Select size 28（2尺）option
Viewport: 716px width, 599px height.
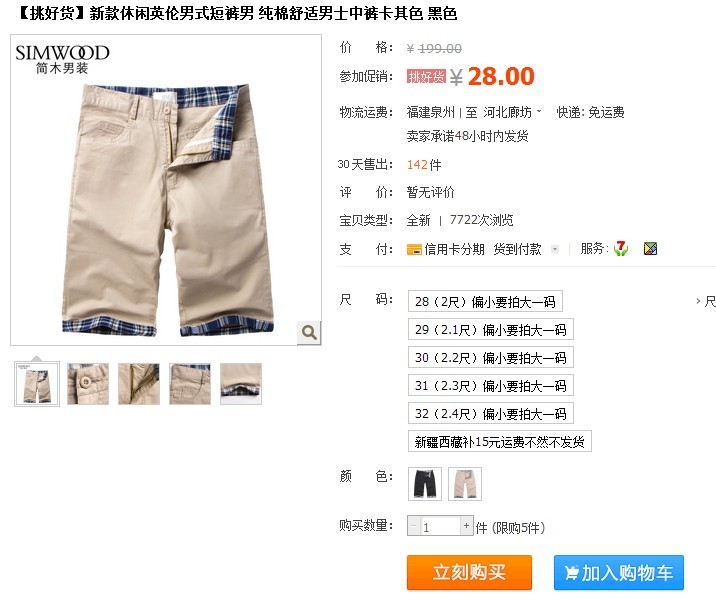tap(485, 301)
